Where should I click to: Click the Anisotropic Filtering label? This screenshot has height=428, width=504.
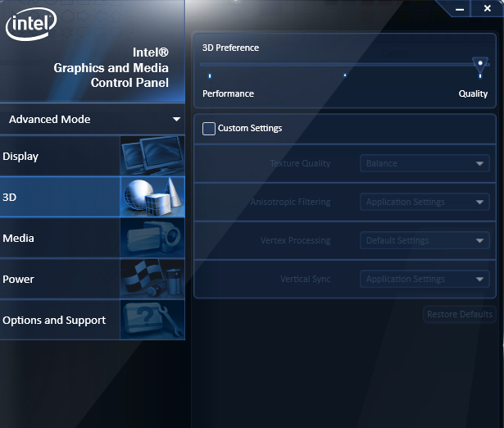click(290, 202)
